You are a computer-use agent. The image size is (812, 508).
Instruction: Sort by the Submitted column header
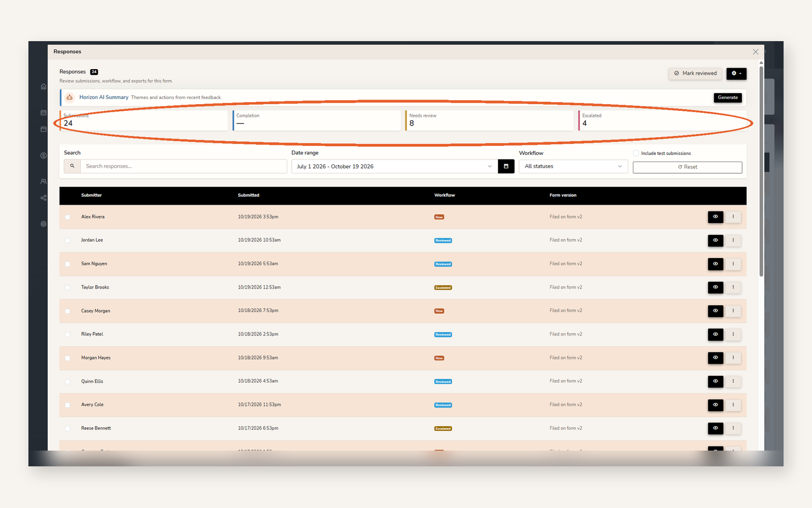(249, 195)
